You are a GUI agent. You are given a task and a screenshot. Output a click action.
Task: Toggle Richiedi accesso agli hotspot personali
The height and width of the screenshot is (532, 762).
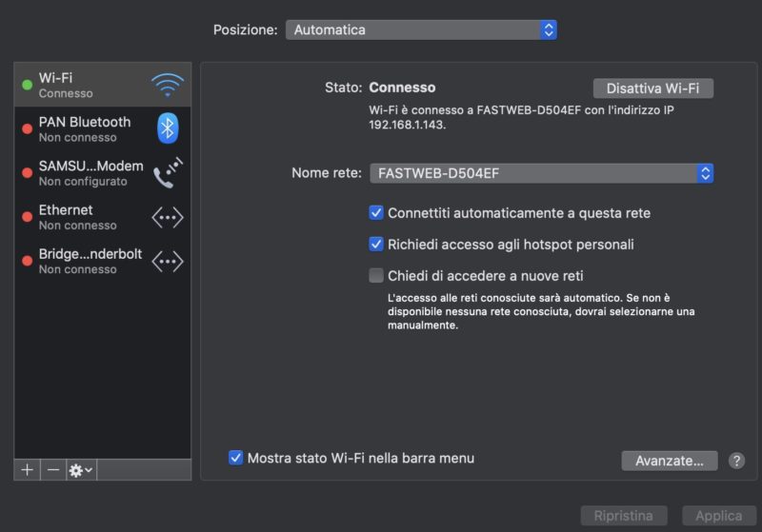tap(376, 245)
